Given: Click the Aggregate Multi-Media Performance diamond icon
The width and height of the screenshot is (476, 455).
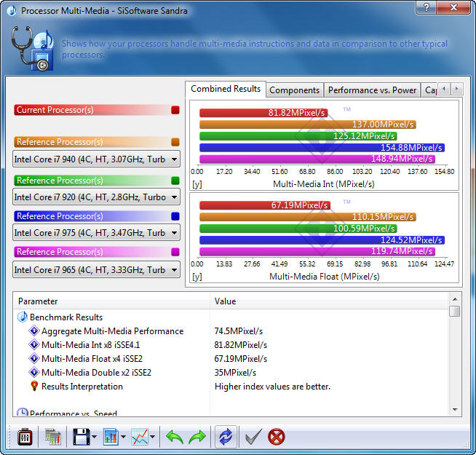Looking at the screenshot, I should [34, 331].
